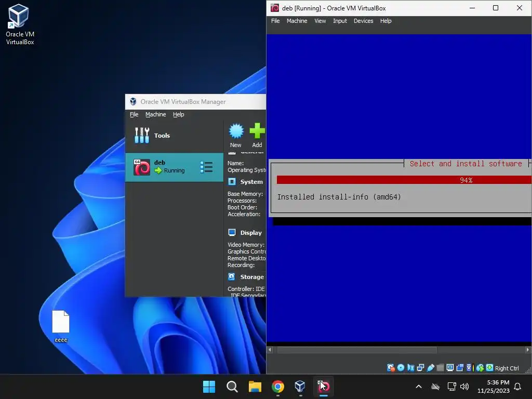This screenshot has width=532, height=399.
Task: Expand hidden system tray icons chevron
Action: (419, 387)
